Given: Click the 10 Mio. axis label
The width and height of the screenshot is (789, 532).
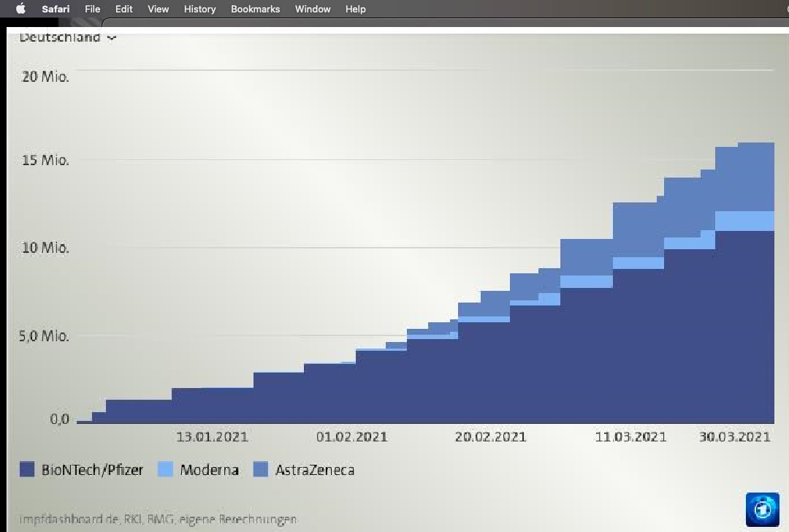Looking at the screenshot, I should click(x=45, y=248).
